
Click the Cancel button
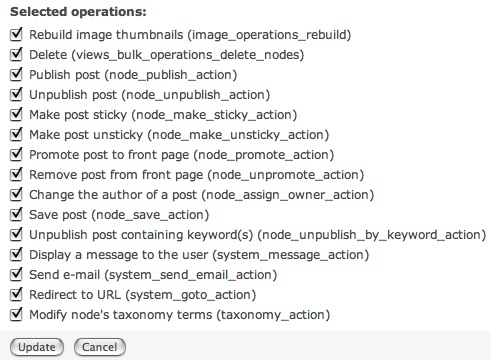pyautogui.click(x=100, y=347)
